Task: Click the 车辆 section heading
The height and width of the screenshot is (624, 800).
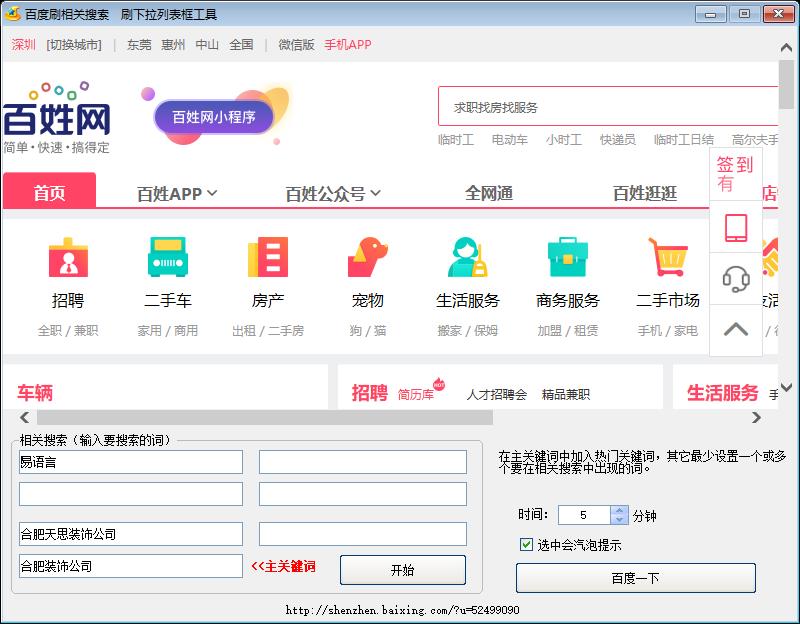Action: coord(35,392)
